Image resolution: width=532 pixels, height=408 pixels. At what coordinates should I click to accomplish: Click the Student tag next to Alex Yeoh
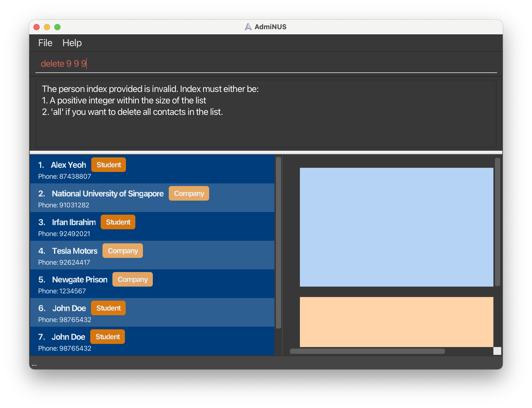(108, 165)
